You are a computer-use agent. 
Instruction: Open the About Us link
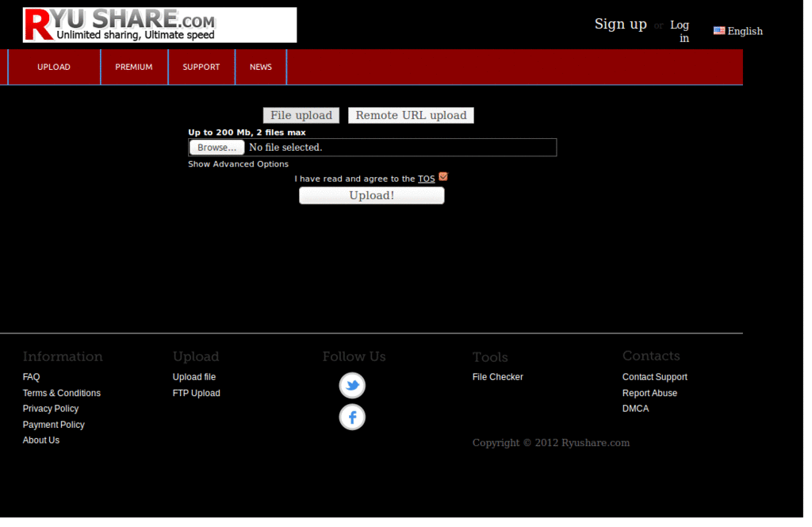(41, 440)
